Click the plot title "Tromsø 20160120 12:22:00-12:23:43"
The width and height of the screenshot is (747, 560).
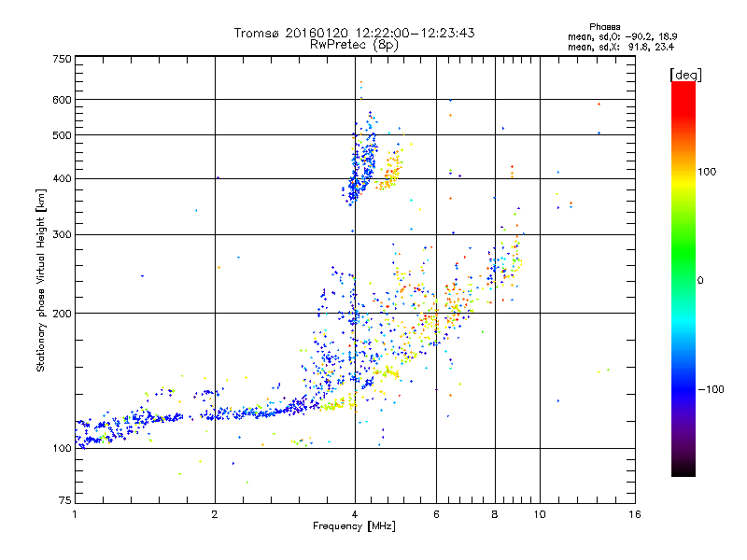(x=354, y=33)
